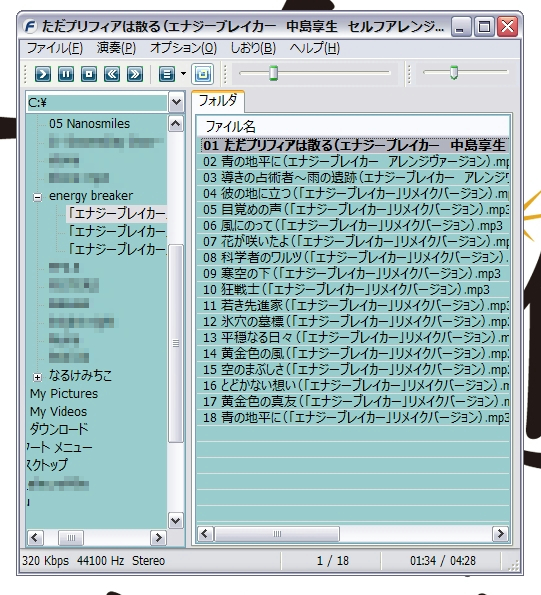Screen dimensions: 541x595
Task: Select track 02 青の地平に アレンジヴァージョン
Action: [x=352, y=162]
